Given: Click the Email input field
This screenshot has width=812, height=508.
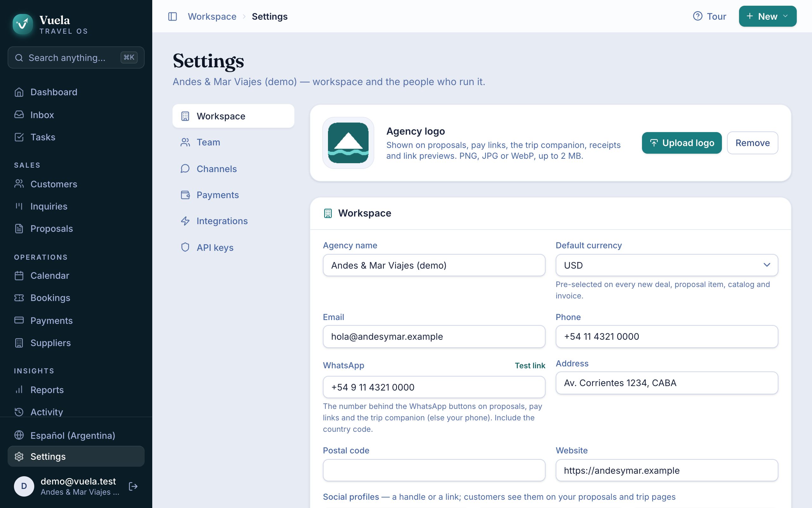Looking at the screenshot, I should pyautogui.click(x=434, y=336).
